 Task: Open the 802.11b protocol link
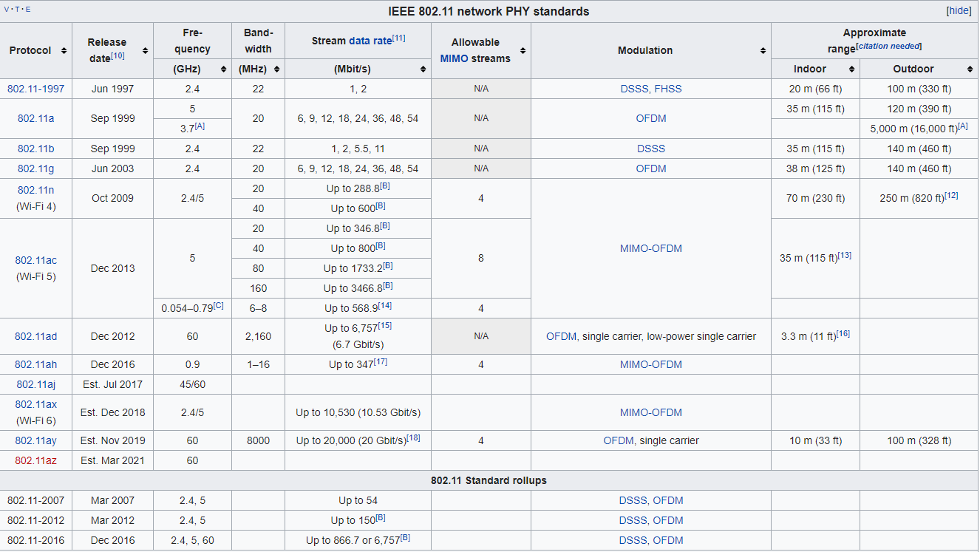click(35, 149)
